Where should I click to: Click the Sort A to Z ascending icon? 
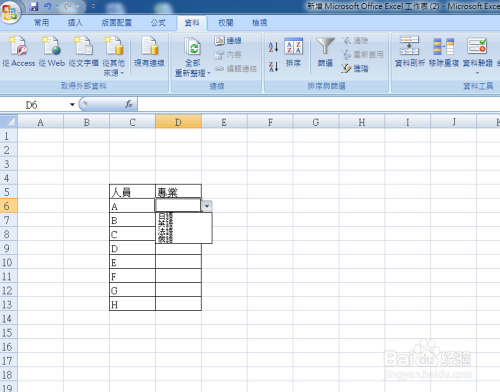coord(273,47)
